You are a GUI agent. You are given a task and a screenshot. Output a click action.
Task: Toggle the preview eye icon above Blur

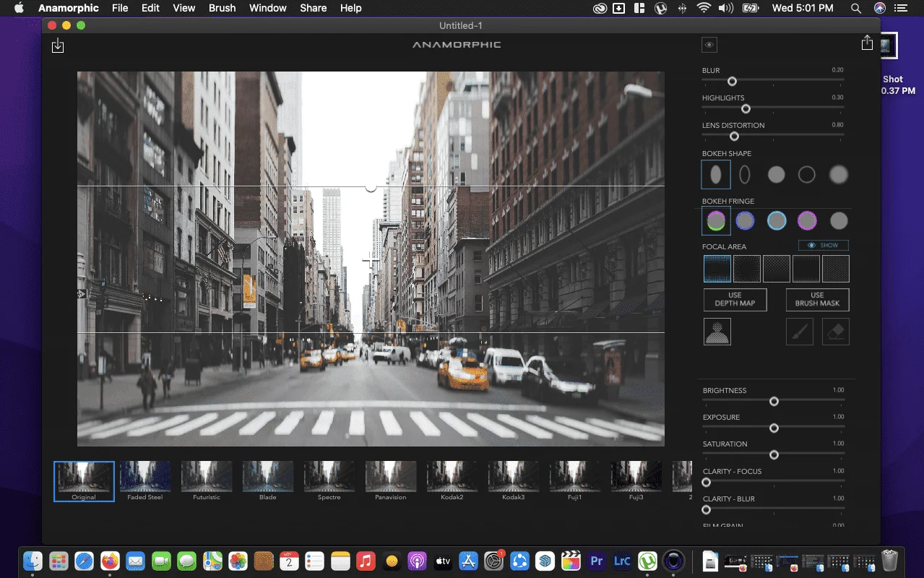(709, 45)
